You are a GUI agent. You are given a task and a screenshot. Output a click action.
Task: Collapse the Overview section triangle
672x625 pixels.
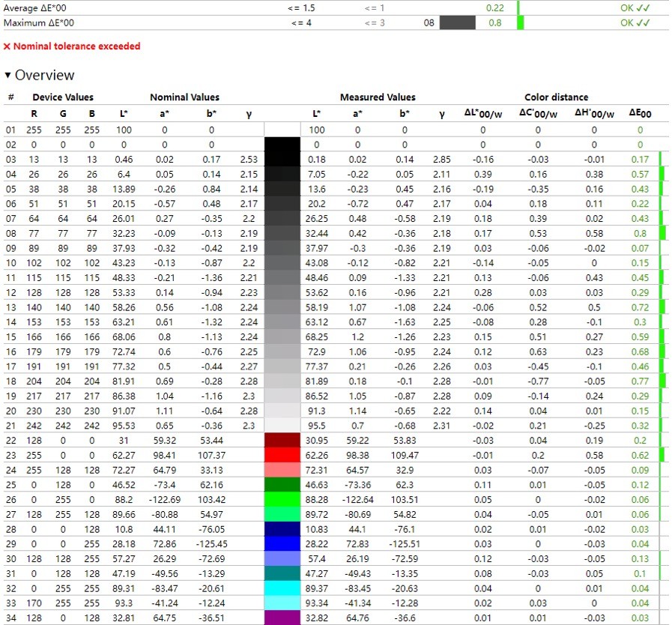click(x=7, y=75)
